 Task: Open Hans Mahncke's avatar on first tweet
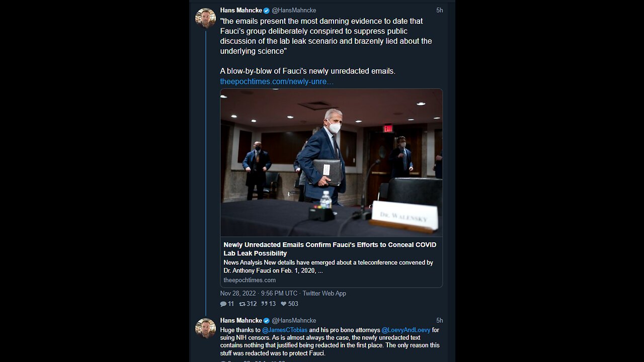click(205, 18)
